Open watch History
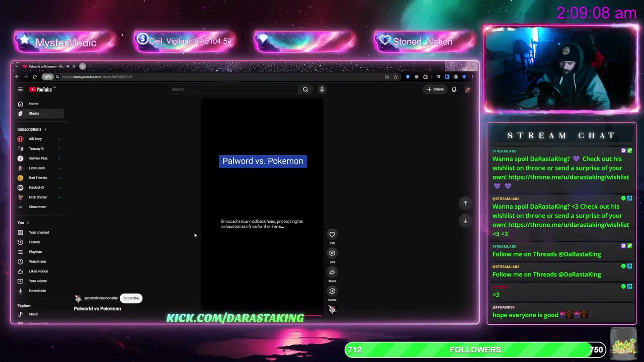The height and width of the screenshot is (362, 644). coord(39,242)
